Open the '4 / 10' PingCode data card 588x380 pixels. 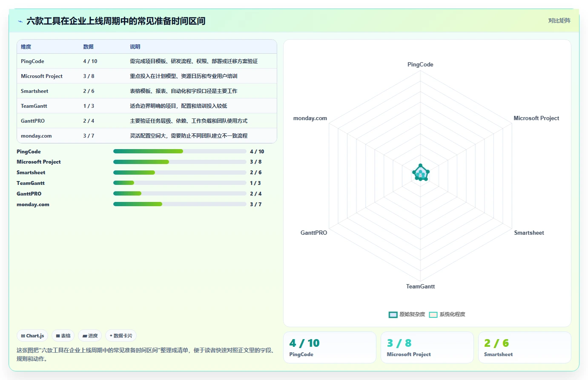coord(330,347)
